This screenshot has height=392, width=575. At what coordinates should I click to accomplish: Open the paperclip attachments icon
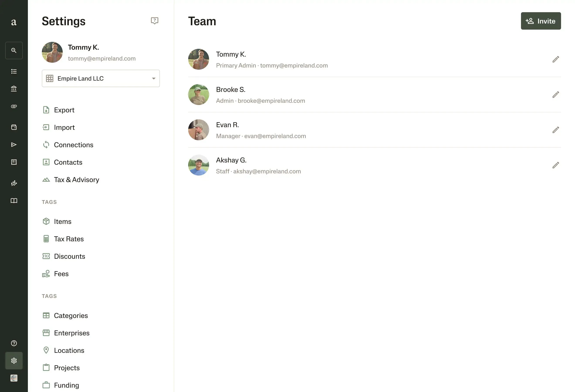click(14, 106)
